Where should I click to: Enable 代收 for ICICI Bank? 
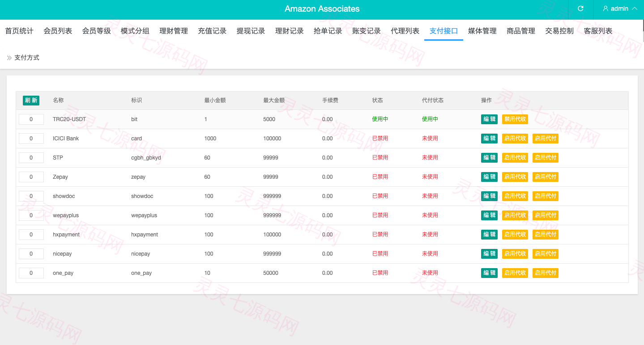tap(515, 139)
